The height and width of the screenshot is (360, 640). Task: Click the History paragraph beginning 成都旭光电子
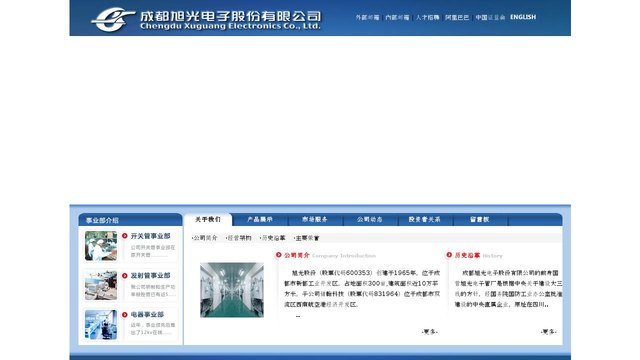coord(508,289)
